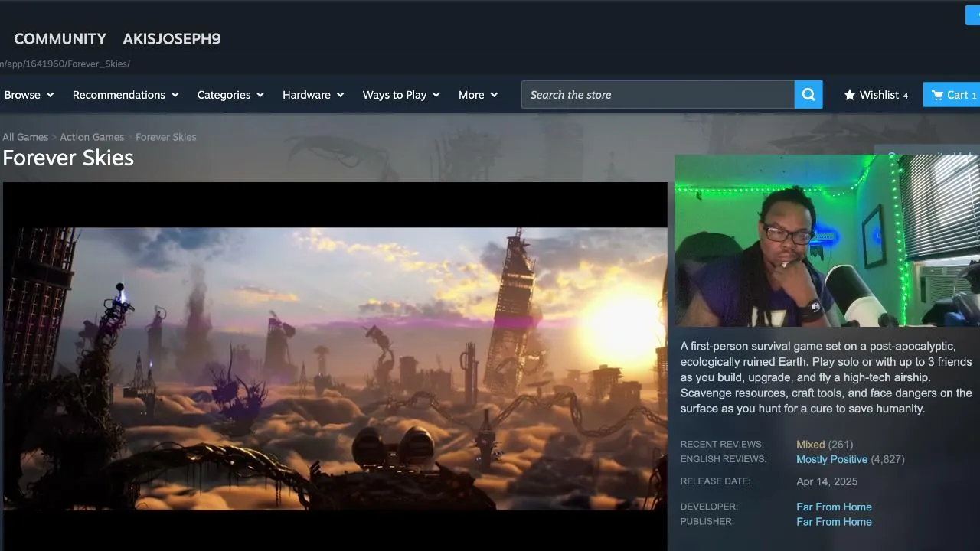Screen dimensions: 980x551
Task: Open the AKISJOSEPH9 profile menu
Action: tap(171, 39)
